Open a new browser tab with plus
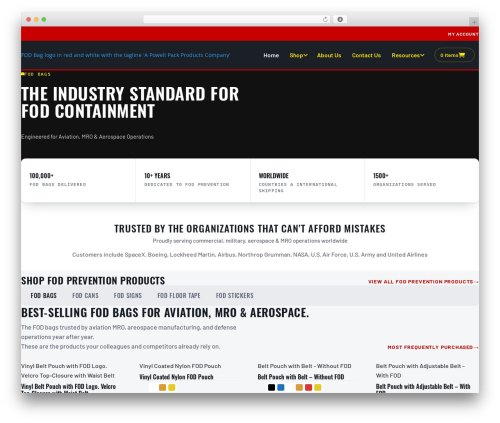The image size is (500, 423). point(474,22)
